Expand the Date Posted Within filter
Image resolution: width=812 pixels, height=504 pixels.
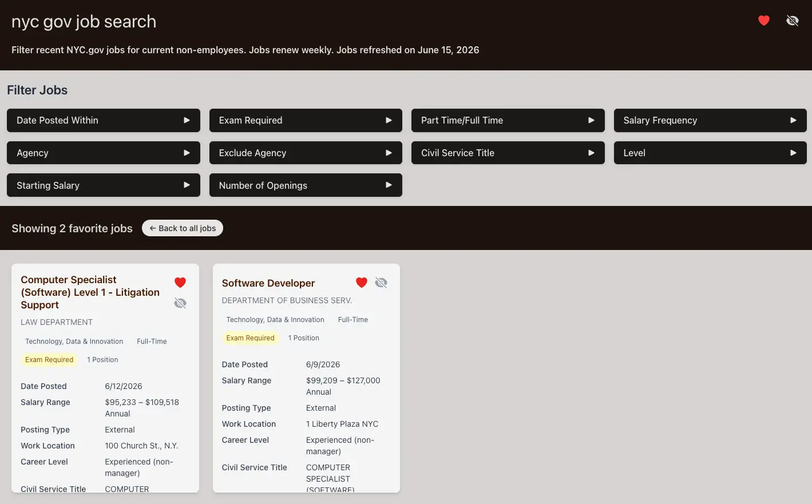coord(104,120)
